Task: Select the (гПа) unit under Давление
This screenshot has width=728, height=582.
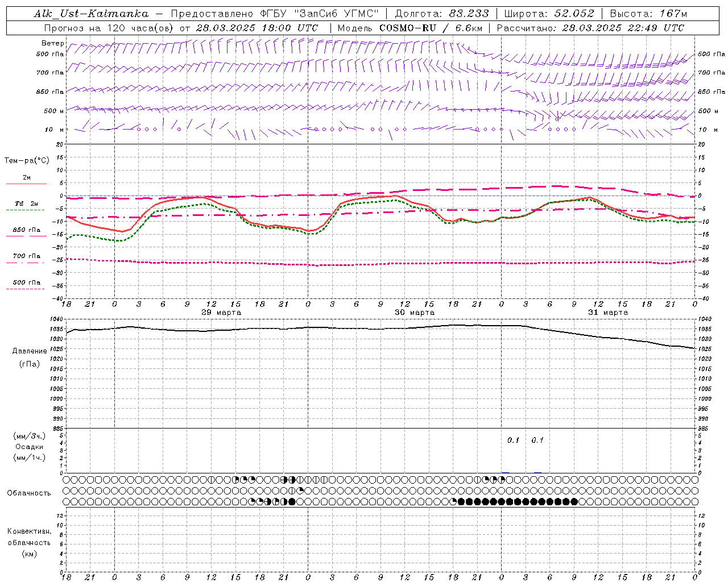Action: click(x=30, y=364)
